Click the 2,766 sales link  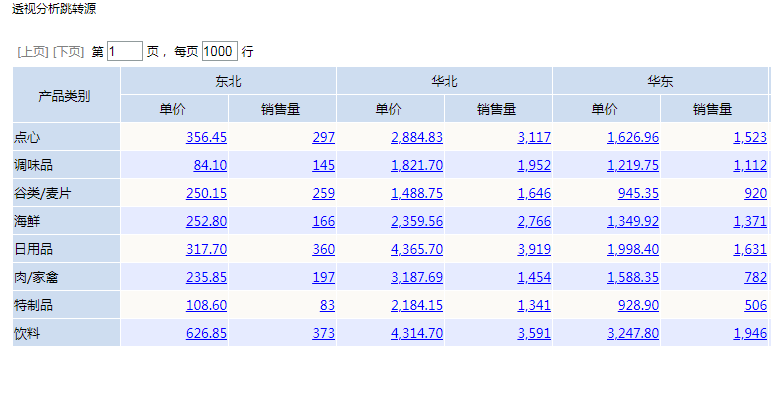534,221
